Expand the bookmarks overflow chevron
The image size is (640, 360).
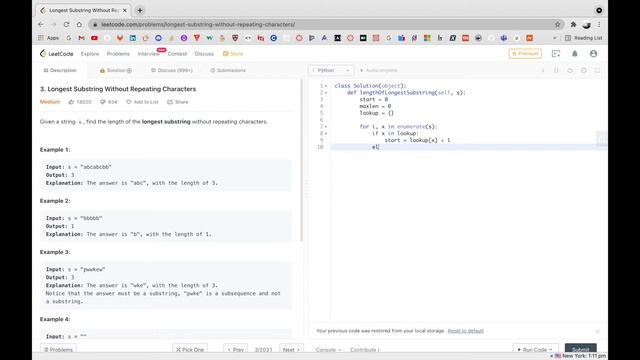(x=554, y=38)
